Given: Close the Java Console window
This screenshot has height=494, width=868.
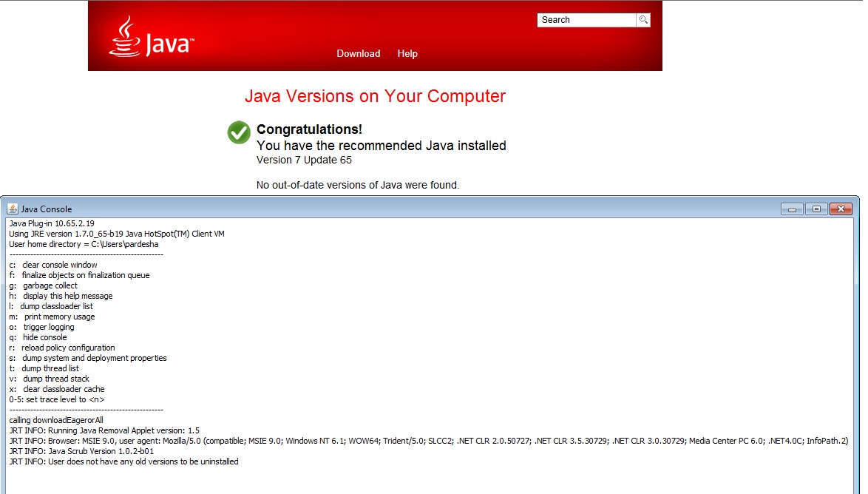Looking at the screenshot, I should click(x=841, y=209).
